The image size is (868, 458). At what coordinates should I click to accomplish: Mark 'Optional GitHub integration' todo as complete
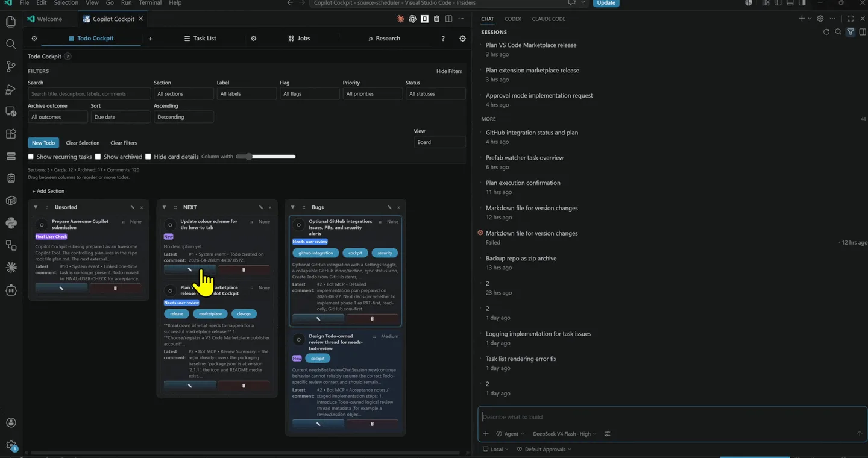point(298,225)
